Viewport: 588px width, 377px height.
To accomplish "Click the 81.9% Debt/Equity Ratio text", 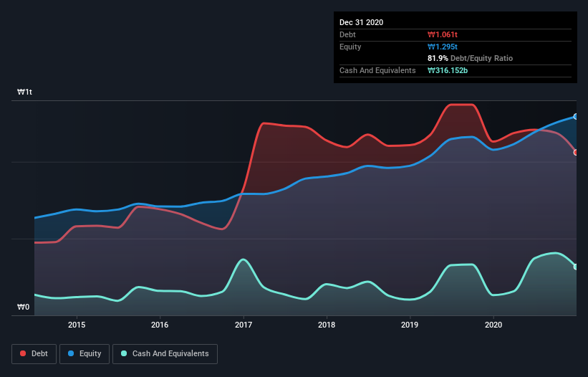I will (x=471, y=59).
